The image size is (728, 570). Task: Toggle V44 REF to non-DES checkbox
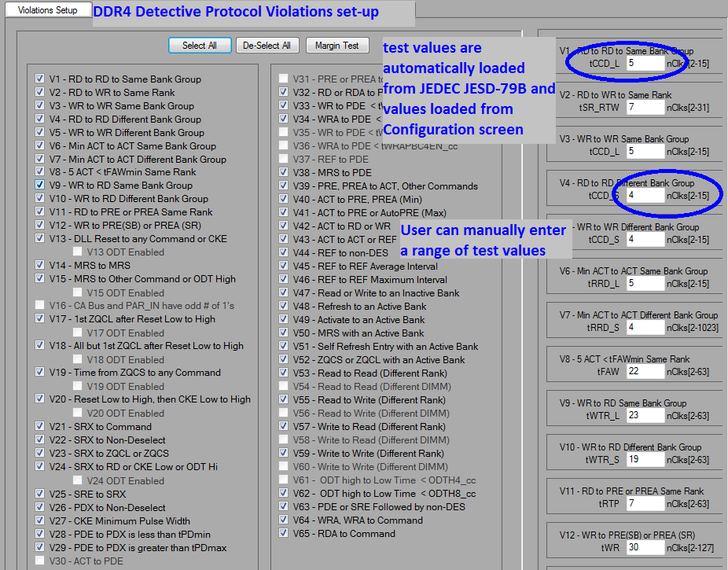[x=283, y=252]
